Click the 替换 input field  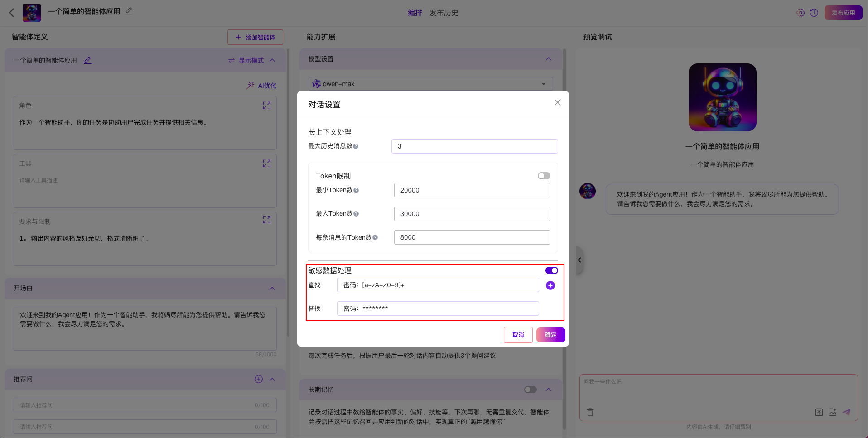pos(438,308)
